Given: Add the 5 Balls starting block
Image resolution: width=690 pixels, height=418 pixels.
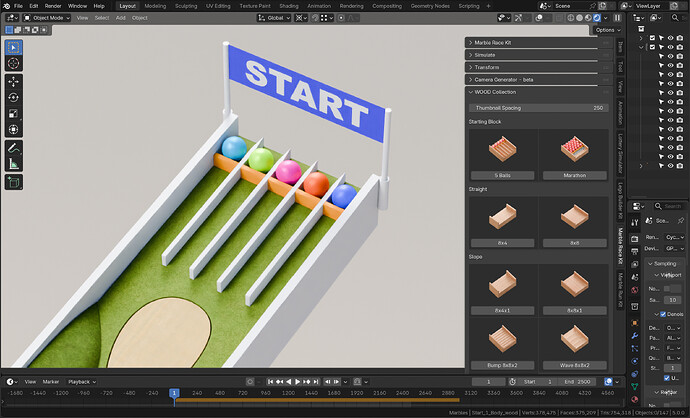Looking at the screenshot, I should coord(503,154).
